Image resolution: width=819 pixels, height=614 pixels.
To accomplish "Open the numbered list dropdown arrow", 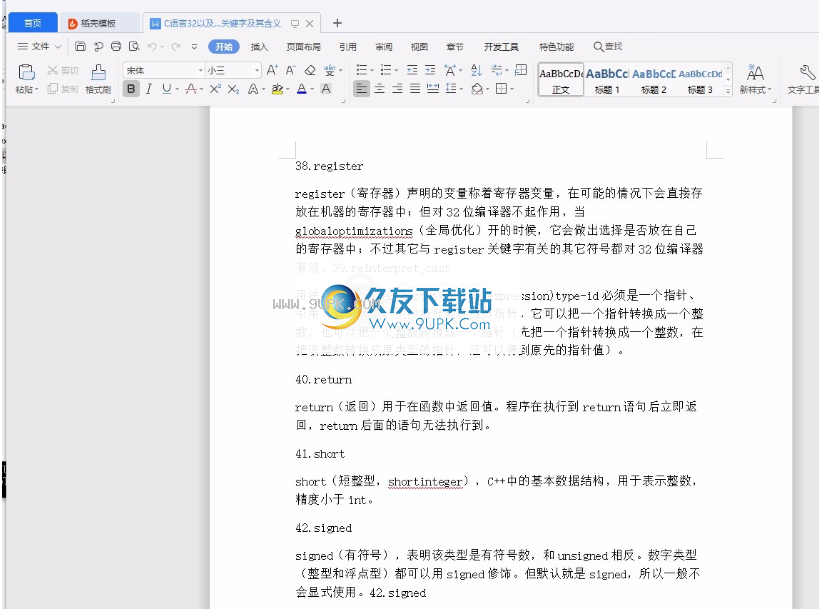I will click(x=396, y=70).
